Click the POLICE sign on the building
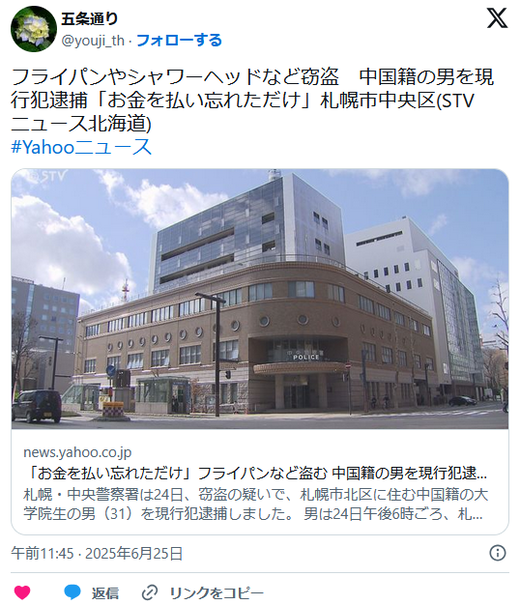Screen dimensions: 520x605 coord(306,357)
